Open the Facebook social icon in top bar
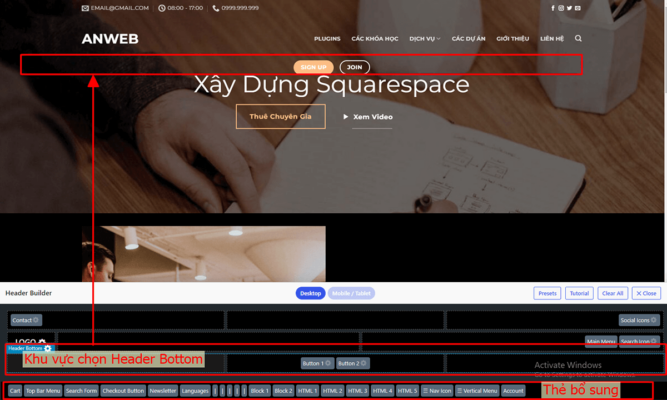Image resolution: width=667 pixels, height=400 pixels. click(x=553, y=8)
